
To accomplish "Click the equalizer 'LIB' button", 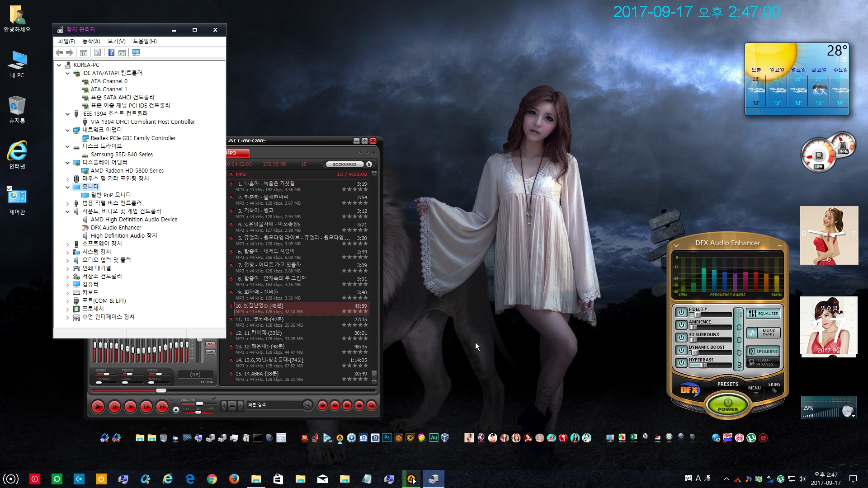I will 210,352.
